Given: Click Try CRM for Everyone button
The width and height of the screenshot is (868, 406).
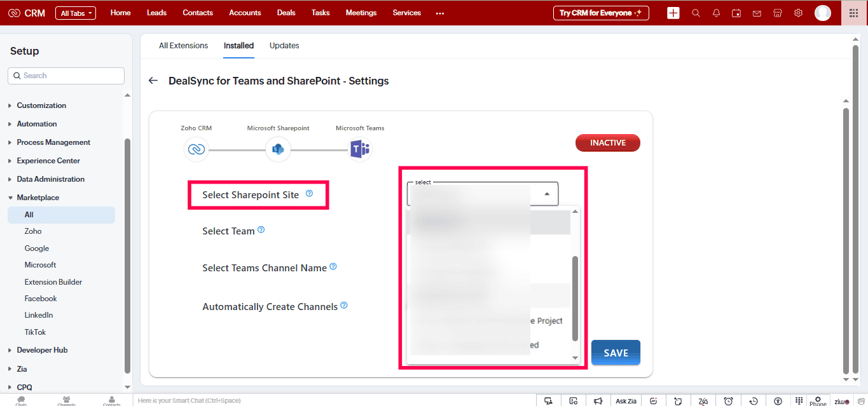Looking at the screenshot, I should click(601, 13).
